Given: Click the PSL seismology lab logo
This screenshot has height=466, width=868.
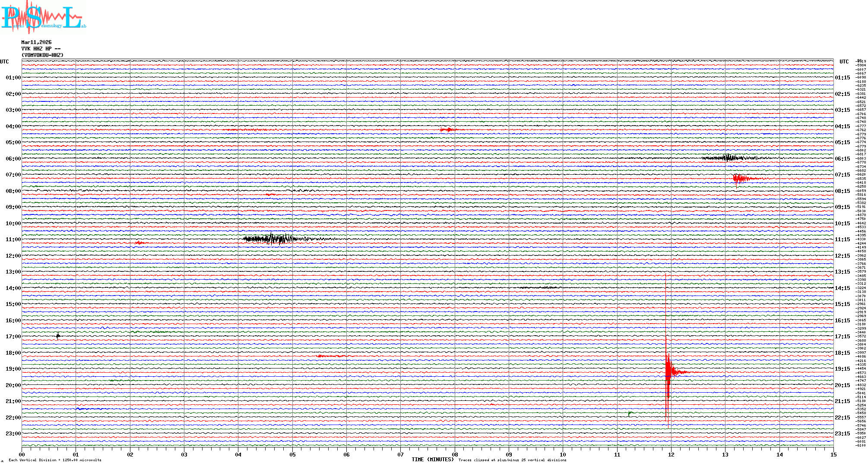Looking at the screenshot, I should 43,17.
